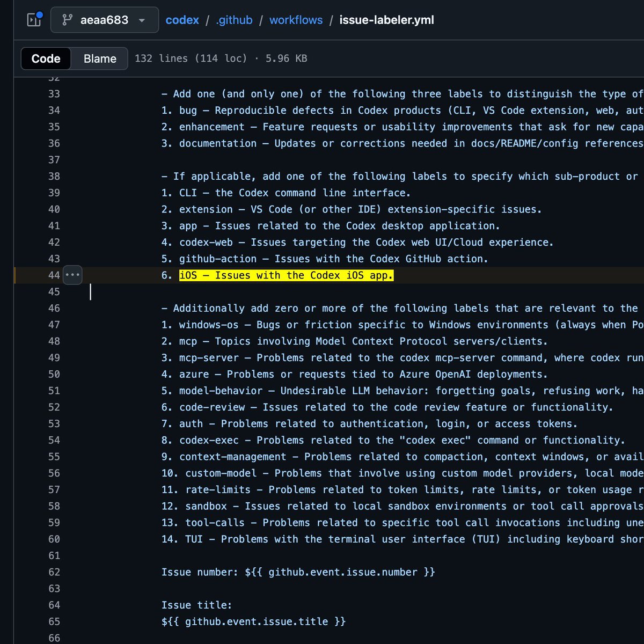Click the line '— Additionally add zero or more'
Viewport: 644px width, 644px height.
pos(400,309)
